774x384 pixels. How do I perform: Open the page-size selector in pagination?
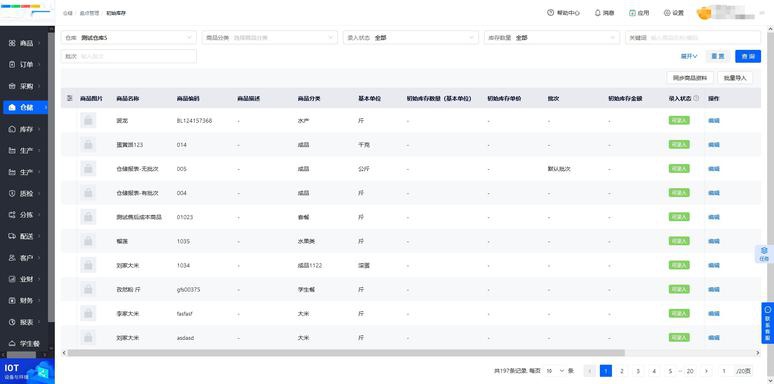[x=555, y=371]
